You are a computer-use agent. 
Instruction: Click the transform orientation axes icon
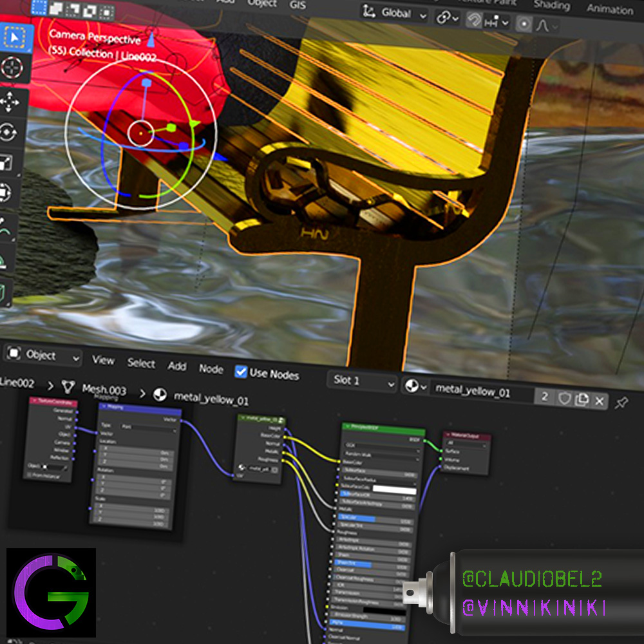(369, 11)
